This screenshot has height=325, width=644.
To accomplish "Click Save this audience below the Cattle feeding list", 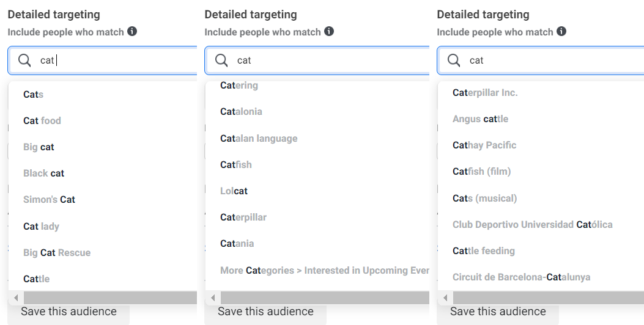I will [x=498, y=312].
